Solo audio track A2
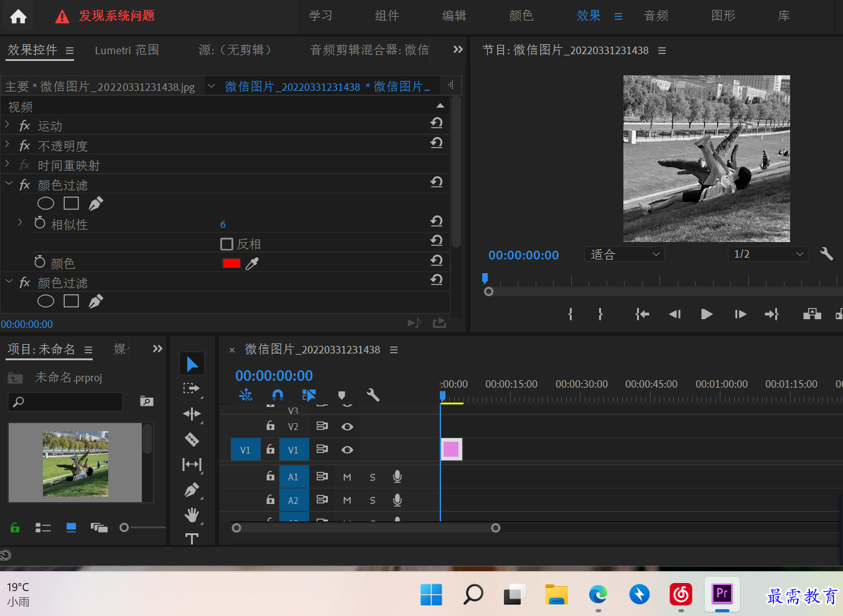This screenshot has width=843, height=616. coord(373,500)
